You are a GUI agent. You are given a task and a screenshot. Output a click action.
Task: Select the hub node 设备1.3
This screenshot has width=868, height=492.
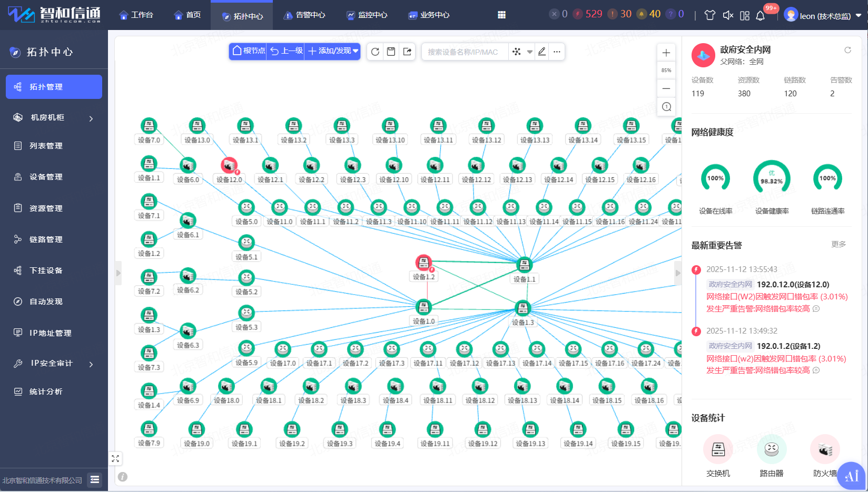[522, 308]
